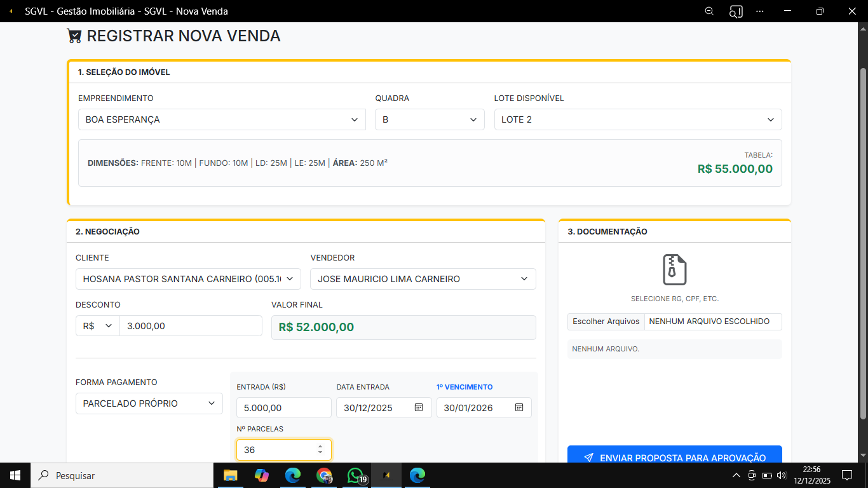Expand the QUADRA dropdown
The height and width of the screenshot is (488, 868).
click(x=473, y=119)
